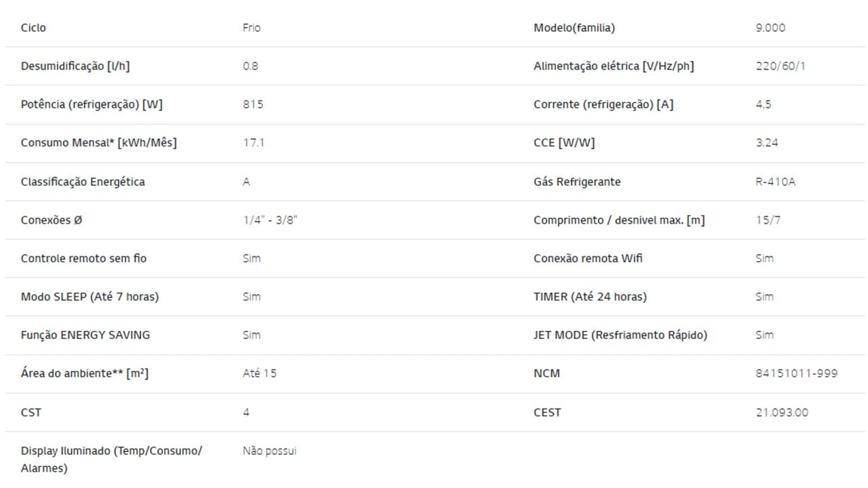Click Conexão remota Wifi label

pos(588,258)
